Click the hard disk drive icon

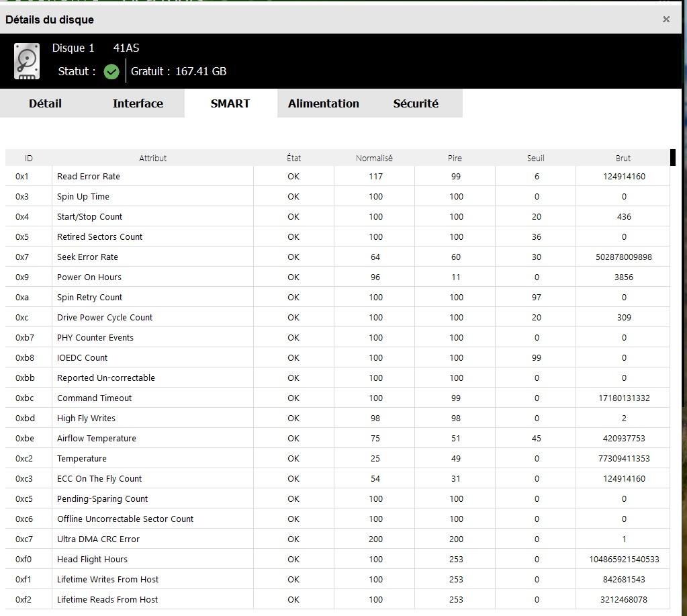click(27, 61)
